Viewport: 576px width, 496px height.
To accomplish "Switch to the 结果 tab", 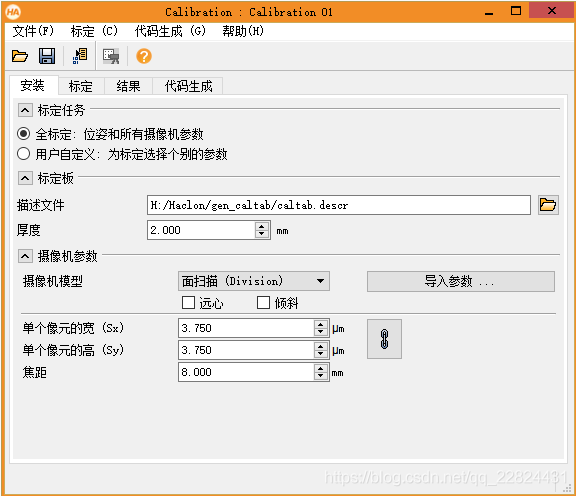I will click(x=129, y=86).
